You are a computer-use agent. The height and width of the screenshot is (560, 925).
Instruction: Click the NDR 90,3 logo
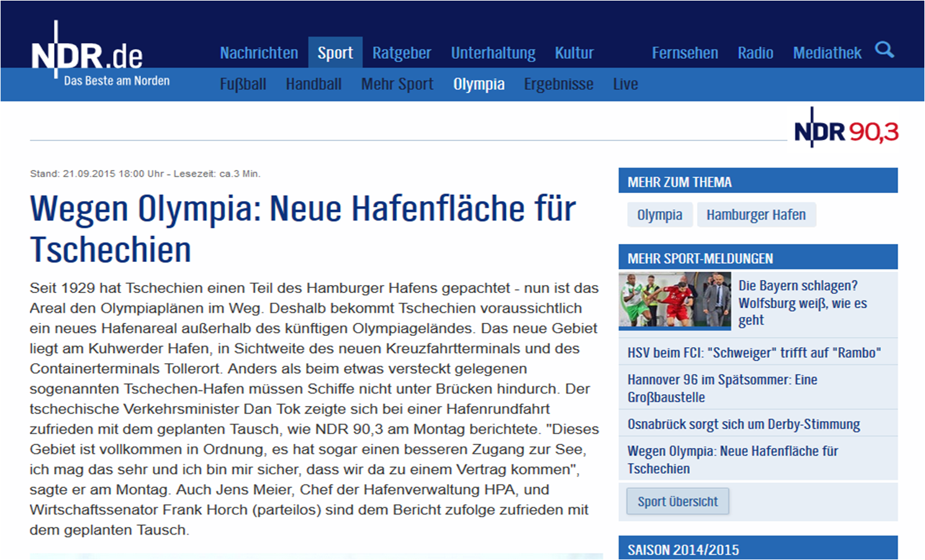pyautogui.click(x=846, y=128)
